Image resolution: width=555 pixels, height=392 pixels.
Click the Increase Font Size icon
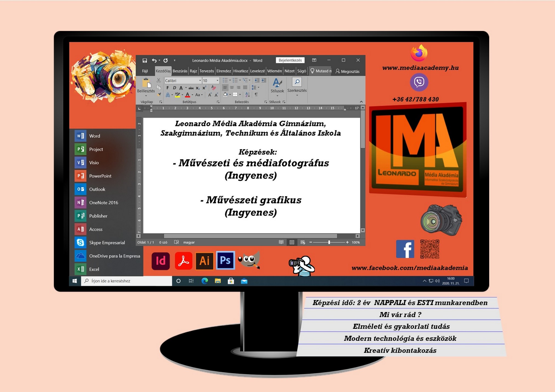pyautogui.click(x=210, y=95)
